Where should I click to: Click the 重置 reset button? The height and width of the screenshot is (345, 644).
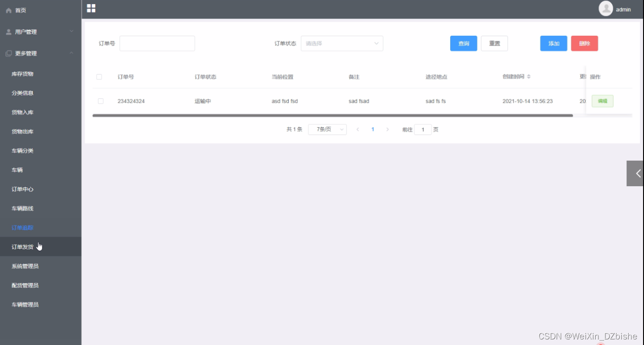coord(494,43)
